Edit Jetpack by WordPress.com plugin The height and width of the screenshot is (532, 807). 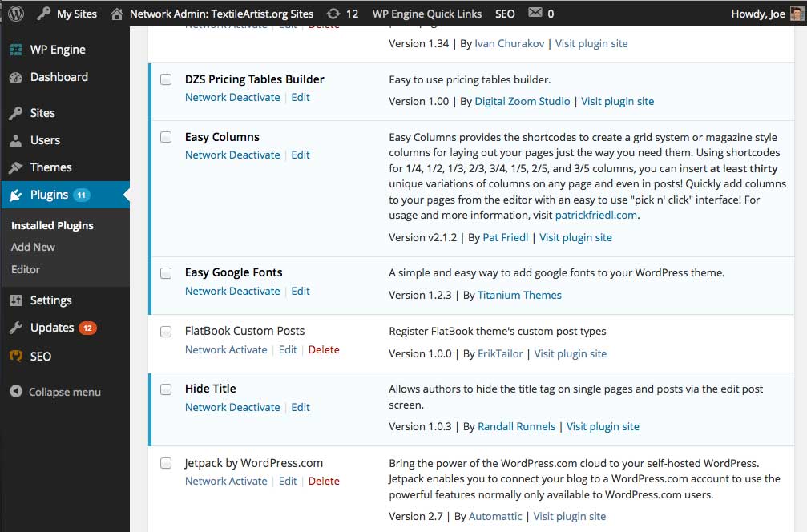tap(288, 481)
